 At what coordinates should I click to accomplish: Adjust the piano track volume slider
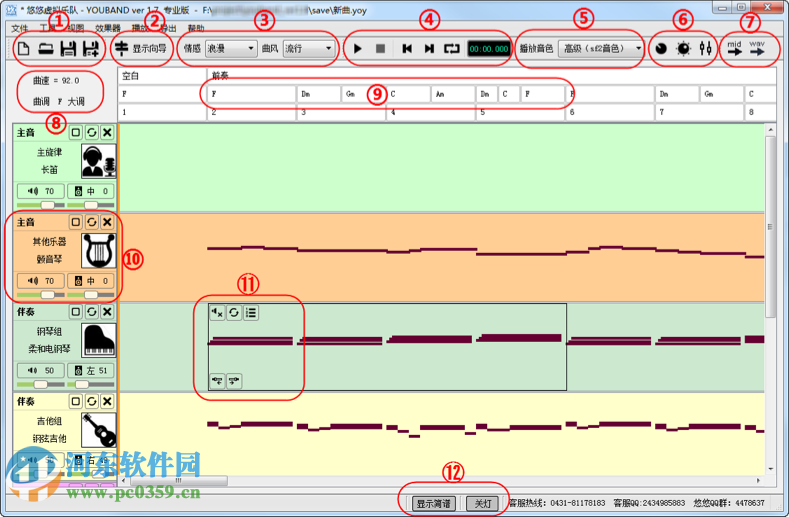[x=41, y=384]
